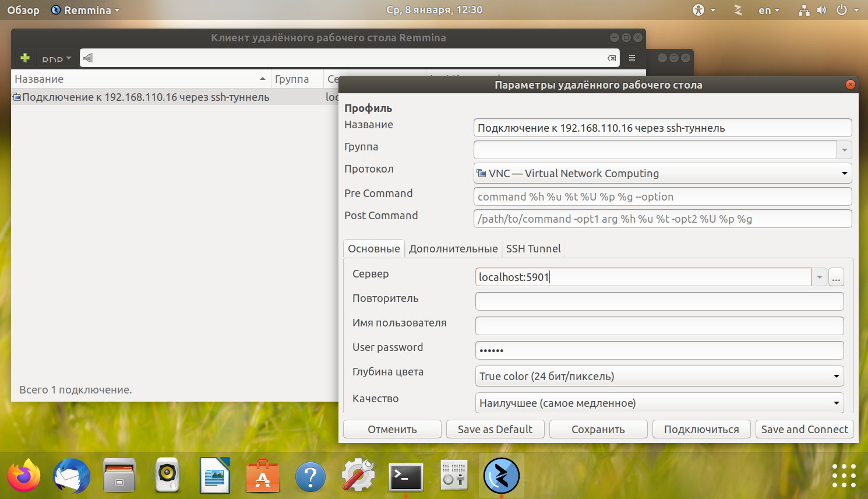
Task: Switch to the Дополнительные tab
Action: pos(453,248)
